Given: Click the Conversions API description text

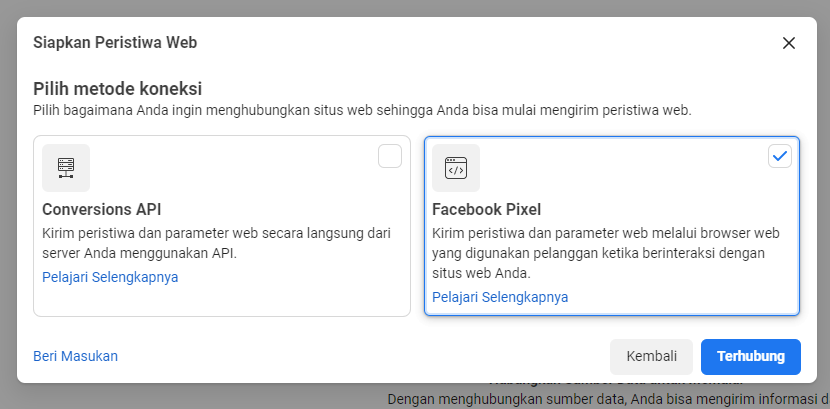Looking at the screenshot, I should click(x=216, y=243).
